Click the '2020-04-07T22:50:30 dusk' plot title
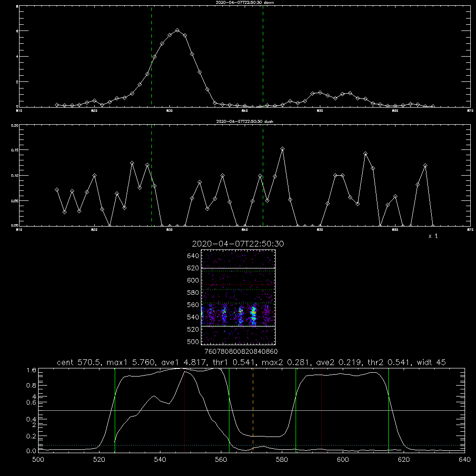 coord(245,121)
